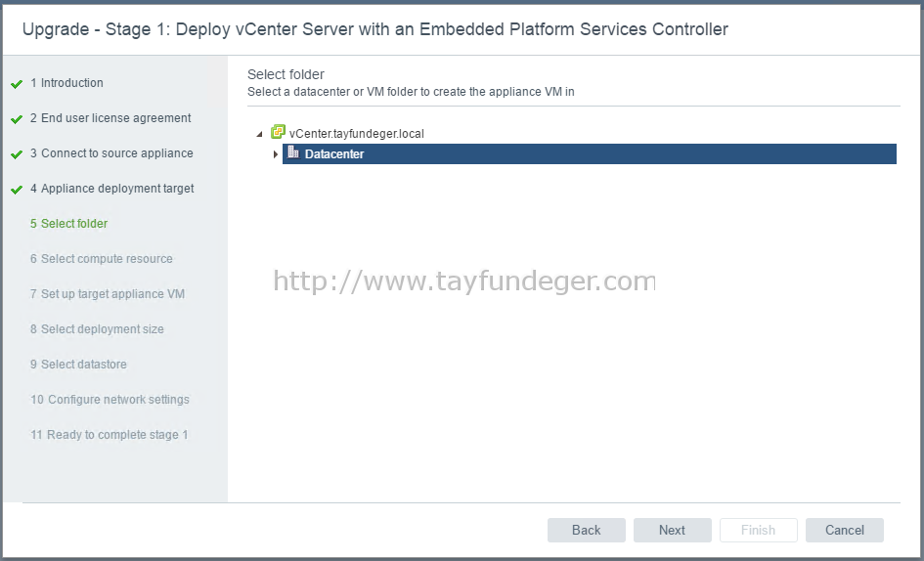Click step 9 Select datastore
924x561 pixels.
pos(78,365)
